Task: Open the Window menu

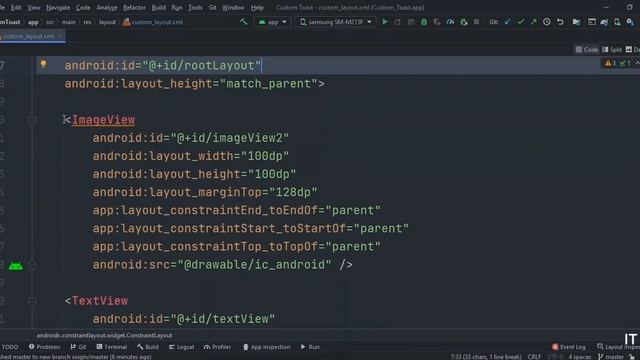Action: (233, 7)
